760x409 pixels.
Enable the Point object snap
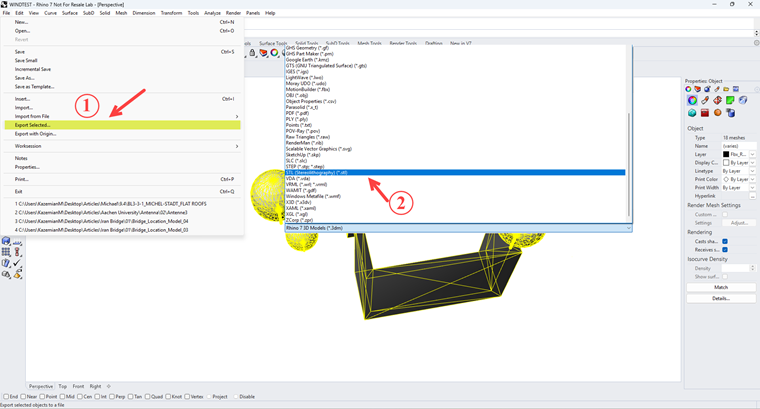(x=42, y=396)
